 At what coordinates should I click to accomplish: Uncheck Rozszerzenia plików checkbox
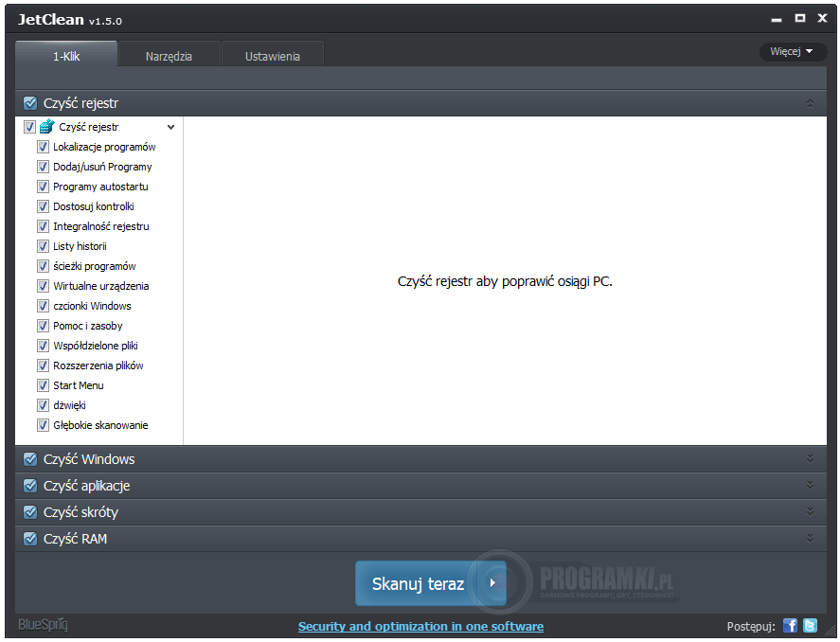click(x=43, y=366)
